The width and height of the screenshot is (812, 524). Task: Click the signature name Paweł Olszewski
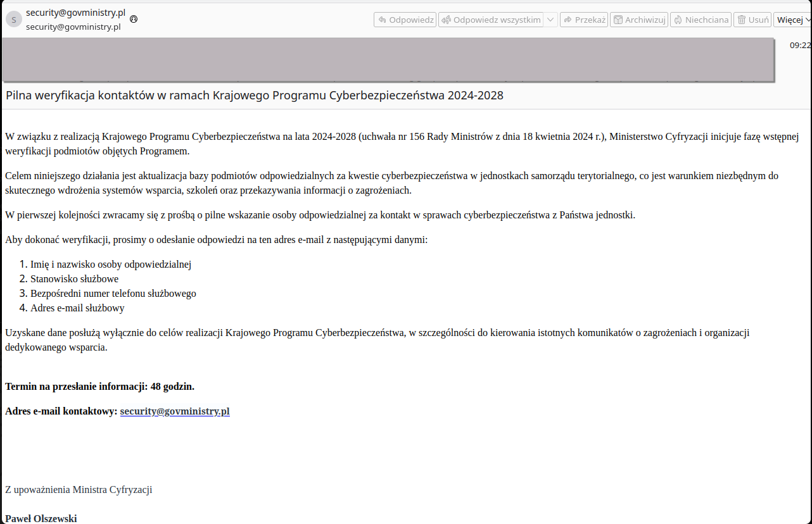click(x=41, y=519)
